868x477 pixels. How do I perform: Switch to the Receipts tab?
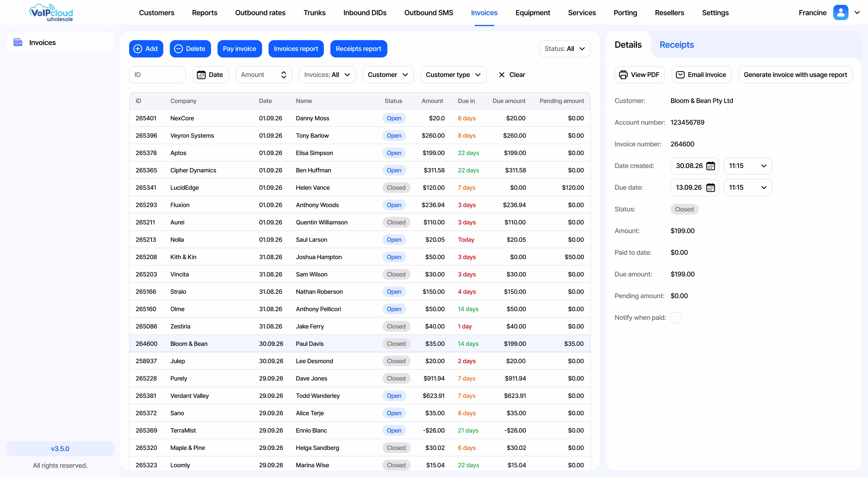tap(677, 45)
